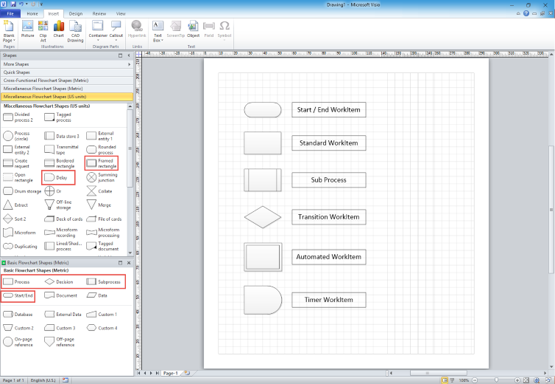Switch to the View ribbon tab
The height and width of the screenshot is (384, 555).
click(x=121, y=14)
